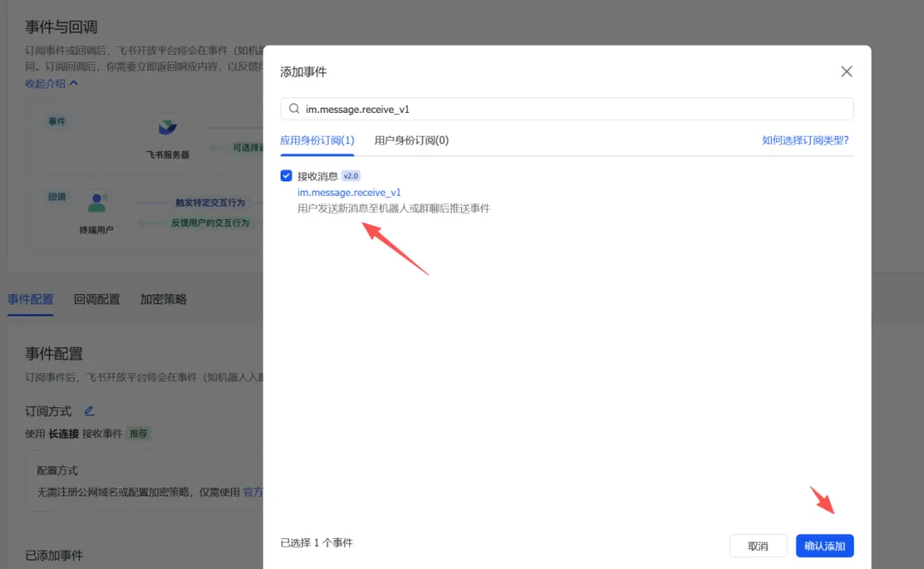Click the v2.0 version badge
The height and width of the screenshot is (569, 924).
(351, 175)
